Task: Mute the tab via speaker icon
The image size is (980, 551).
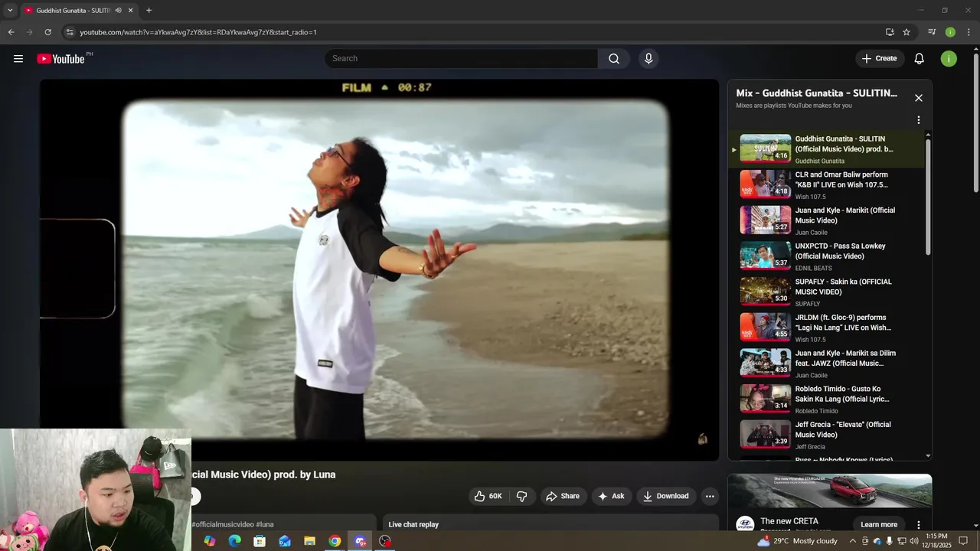Action: coord(118,11)
